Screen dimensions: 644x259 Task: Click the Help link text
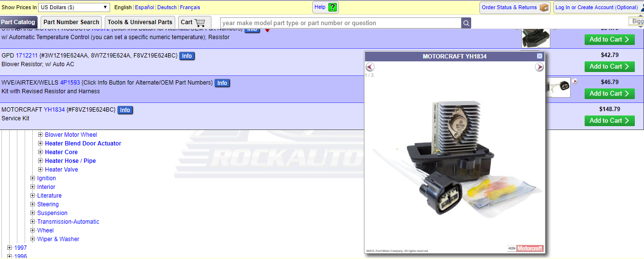click(320, 7)
